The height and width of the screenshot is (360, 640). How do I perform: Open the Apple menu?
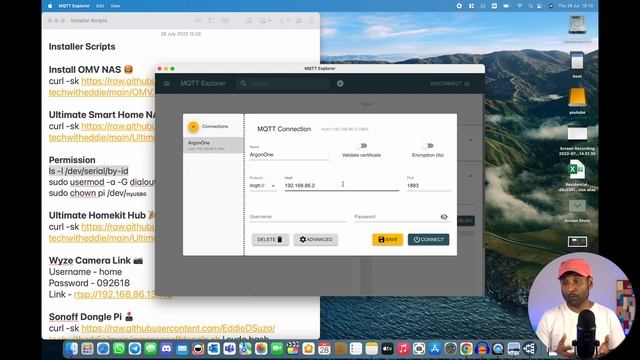50,6
